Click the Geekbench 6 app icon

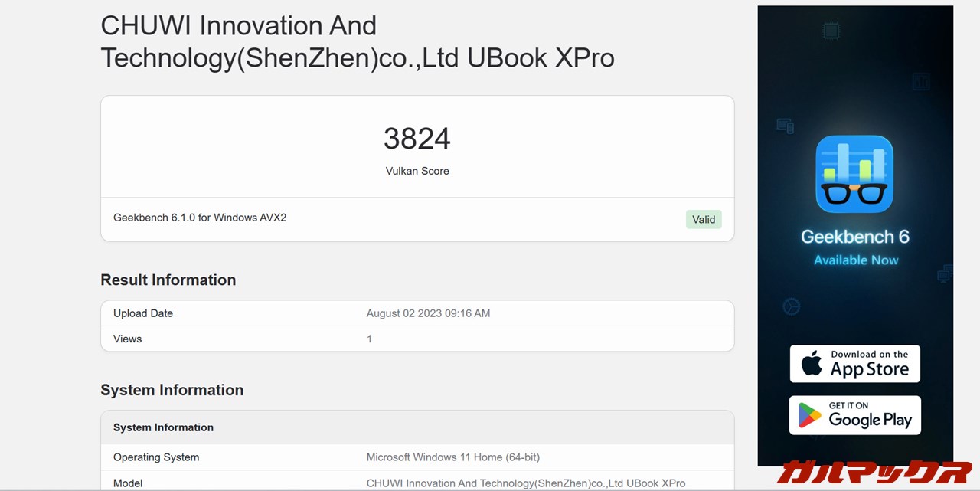(x=855, y=173)
